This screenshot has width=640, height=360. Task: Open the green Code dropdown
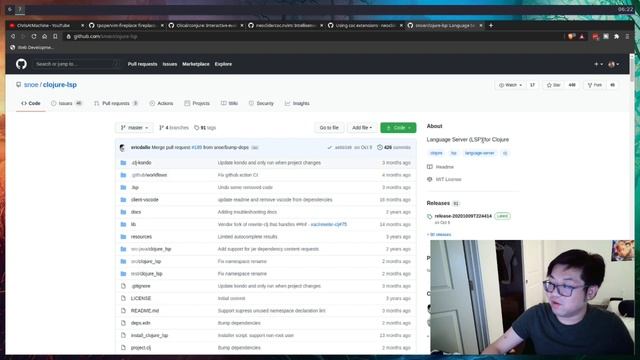(398, 128)
